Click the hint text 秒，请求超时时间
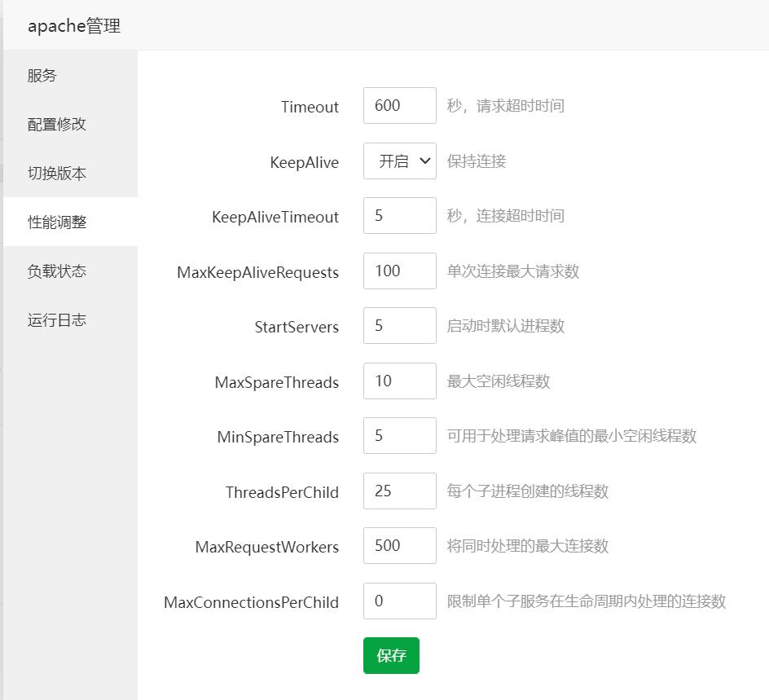The image size is (769, 700). coord(506,105)
